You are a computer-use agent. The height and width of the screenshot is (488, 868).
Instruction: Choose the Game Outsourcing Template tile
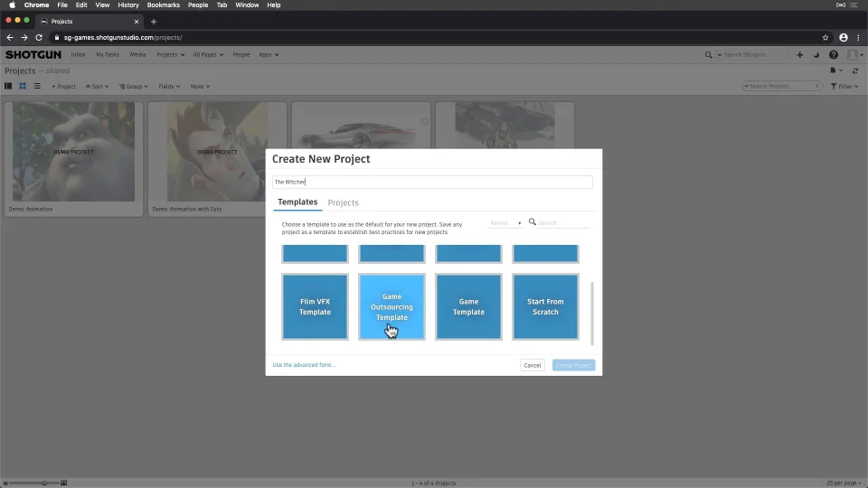coord(392,306)
